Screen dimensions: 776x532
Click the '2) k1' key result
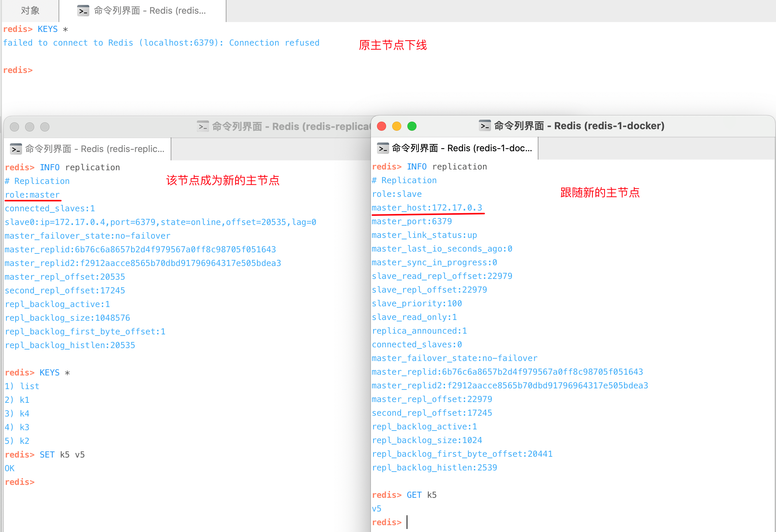coord(17,400)
